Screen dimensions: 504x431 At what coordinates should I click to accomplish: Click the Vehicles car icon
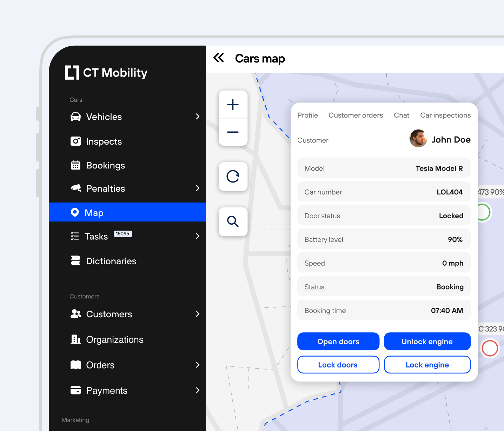pos(75,117)
